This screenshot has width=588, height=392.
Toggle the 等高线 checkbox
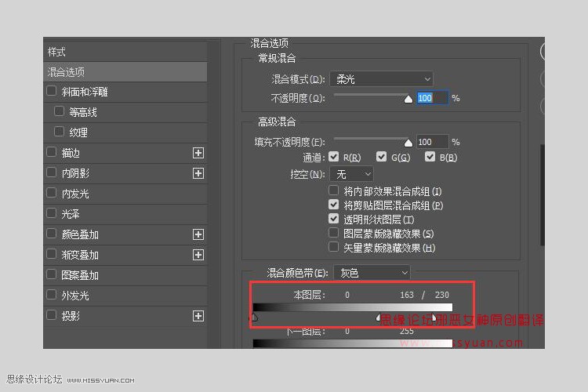(59, 111)
